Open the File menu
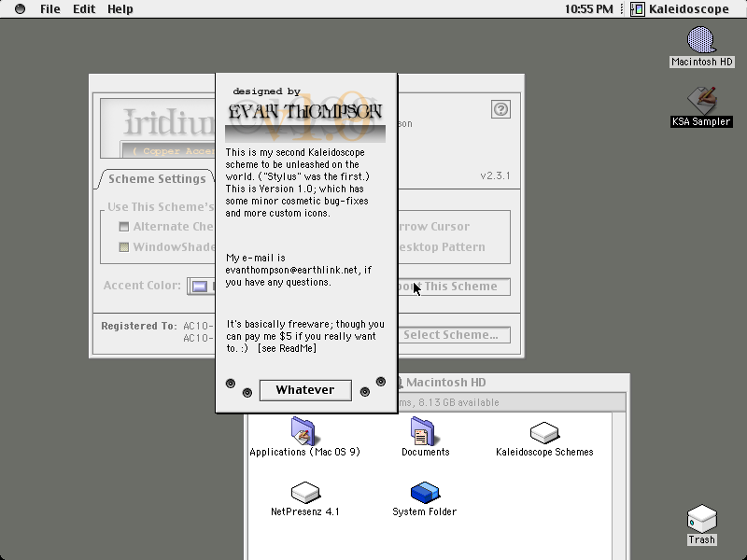This screenshot has width=747, height=560. click(x=50, y=9)
